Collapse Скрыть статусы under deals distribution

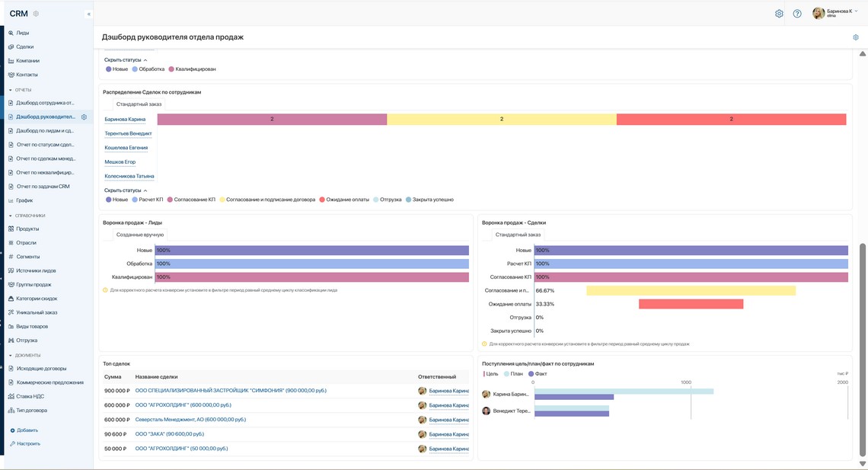tap(126, 190)
